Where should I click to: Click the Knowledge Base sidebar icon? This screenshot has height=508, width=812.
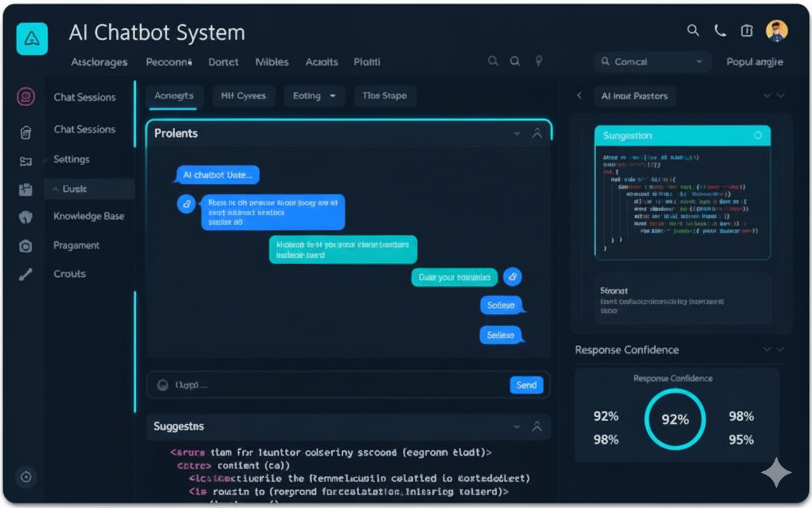click(x=25, y=217)
